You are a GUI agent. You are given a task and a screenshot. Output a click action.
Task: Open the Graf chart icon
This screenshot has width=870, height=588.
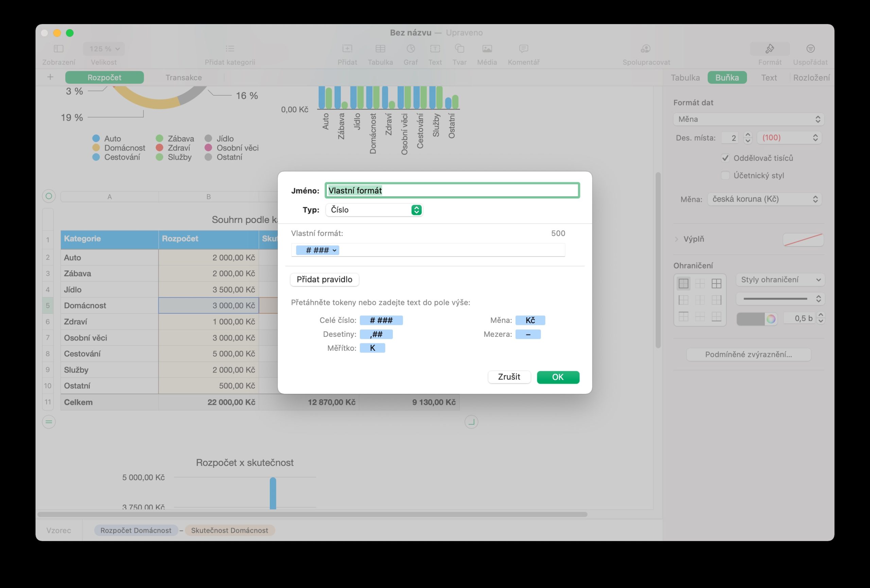coord(410,49)
